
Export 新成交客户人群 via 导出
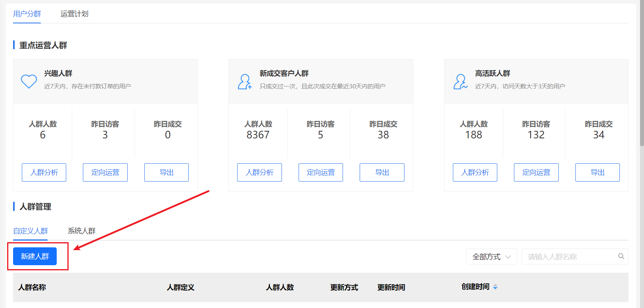coord(382,172)
